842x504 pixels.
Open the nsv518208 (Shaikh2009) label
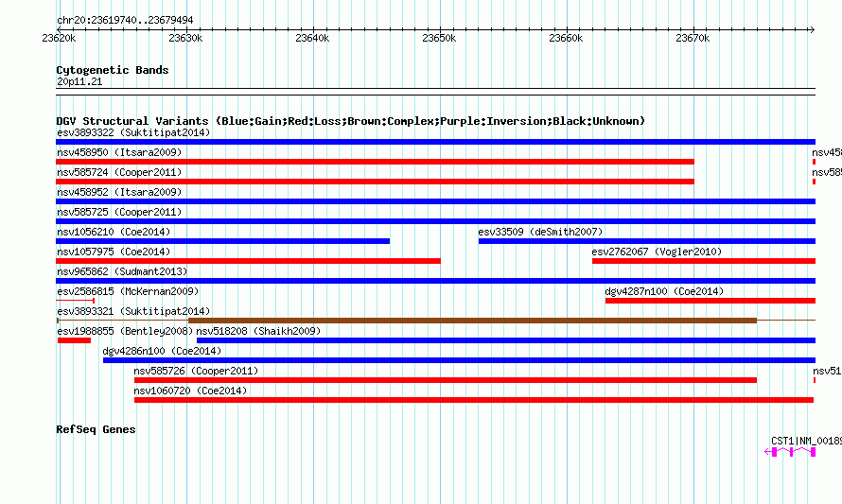[258, 331]
